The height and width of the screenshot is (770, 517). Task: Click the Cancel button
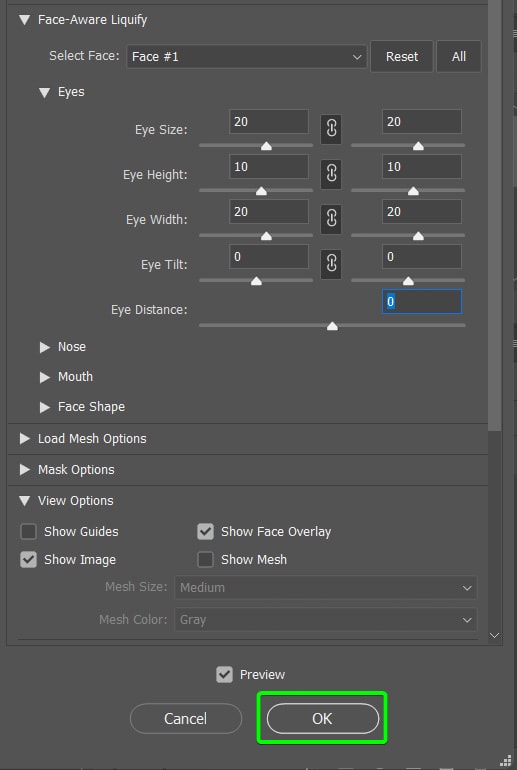186,719
